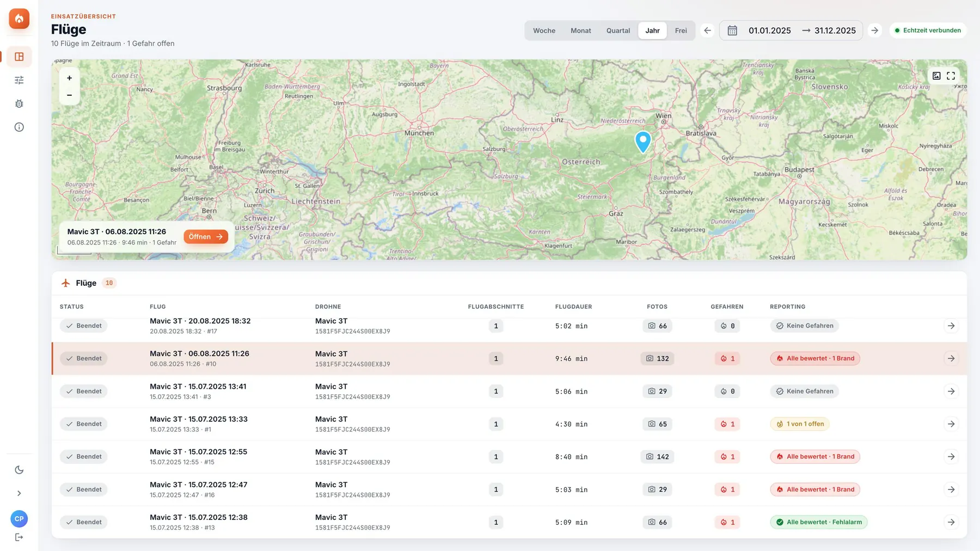The image size is (980, 551).
Task: Open the bug debug sidebar icon
Action: (x=19, y=103)
